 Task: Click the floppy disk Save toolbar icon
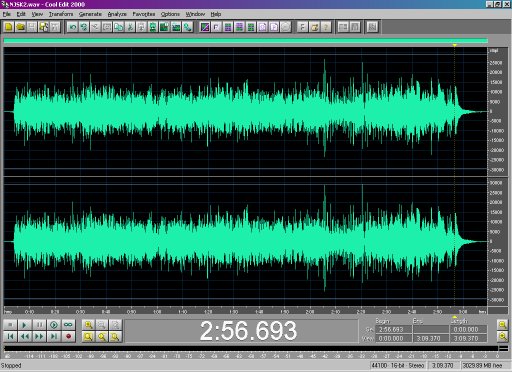pos(32,27)
